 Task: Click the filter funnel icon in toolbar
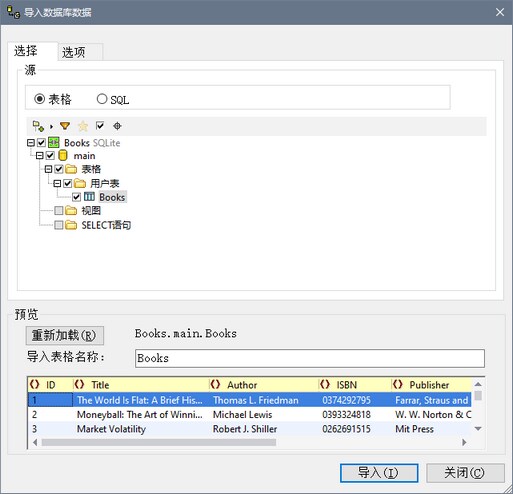click(x=65, y=126)
